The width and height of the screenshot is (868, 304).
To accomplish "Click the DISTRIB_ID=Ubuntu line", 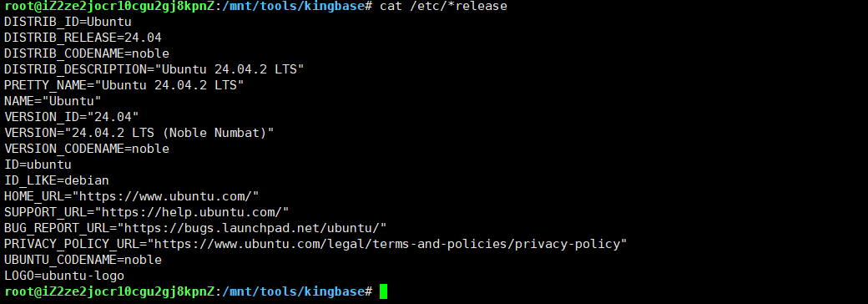I will [x=68, y=23].
